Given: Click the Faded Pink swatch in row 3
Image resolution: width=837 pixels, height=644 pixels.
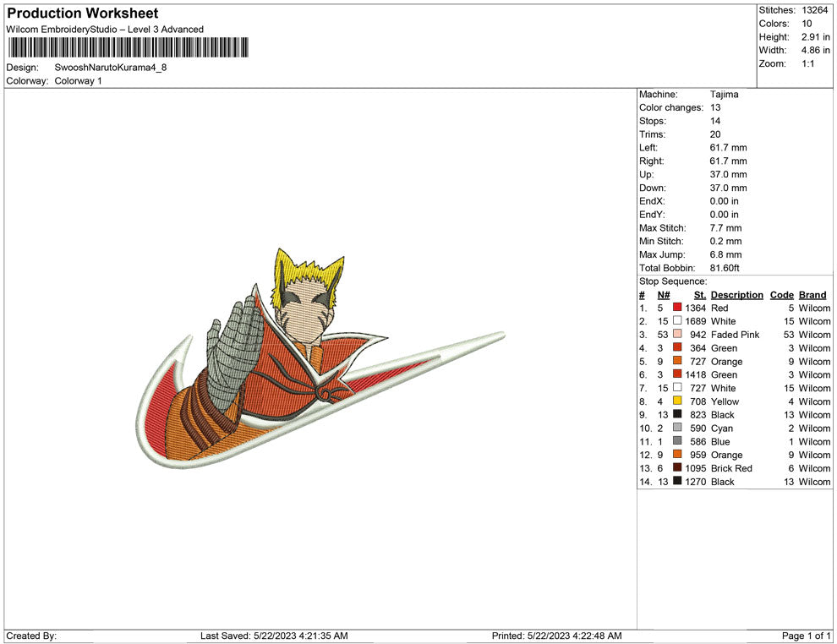Looking at the screenshot, I should (677, 334).
